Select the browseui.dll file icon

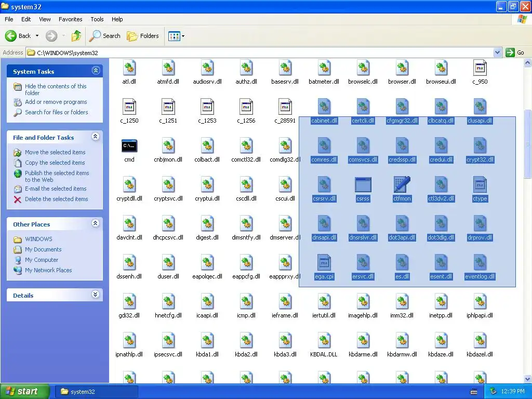point(441,68)
